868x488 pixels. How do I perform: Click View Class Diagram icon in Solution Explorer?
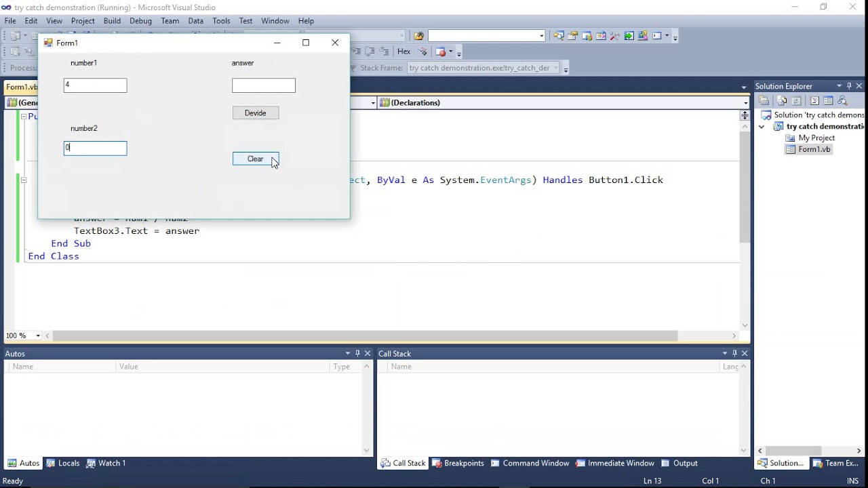[843, 101]
